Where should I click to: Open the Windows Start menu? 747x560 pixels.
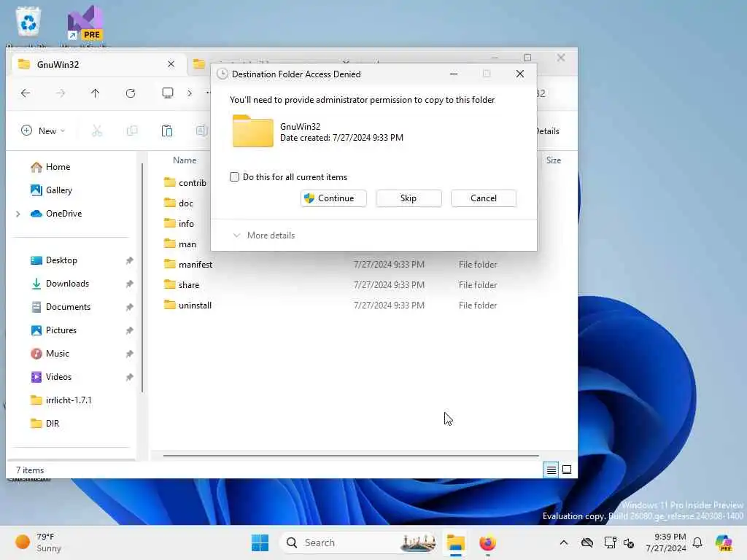click(260, 542)
